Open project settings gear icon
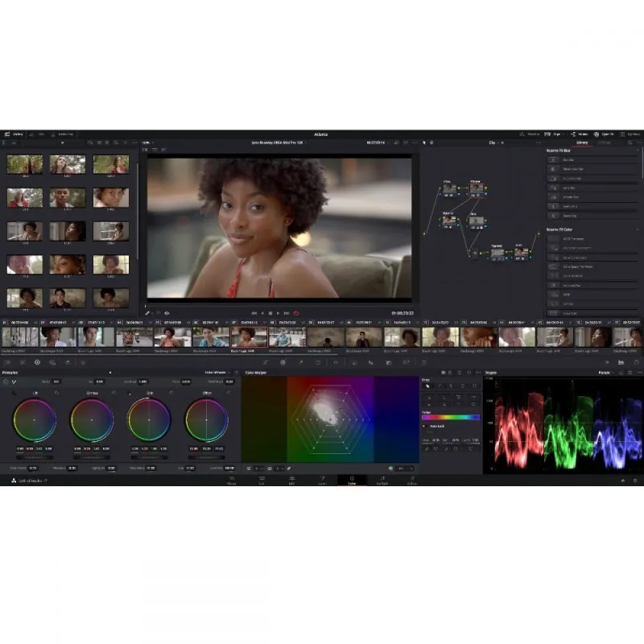The height and width of the screenshot is (644, 644). pyautogui.click(x=634, y=480)
